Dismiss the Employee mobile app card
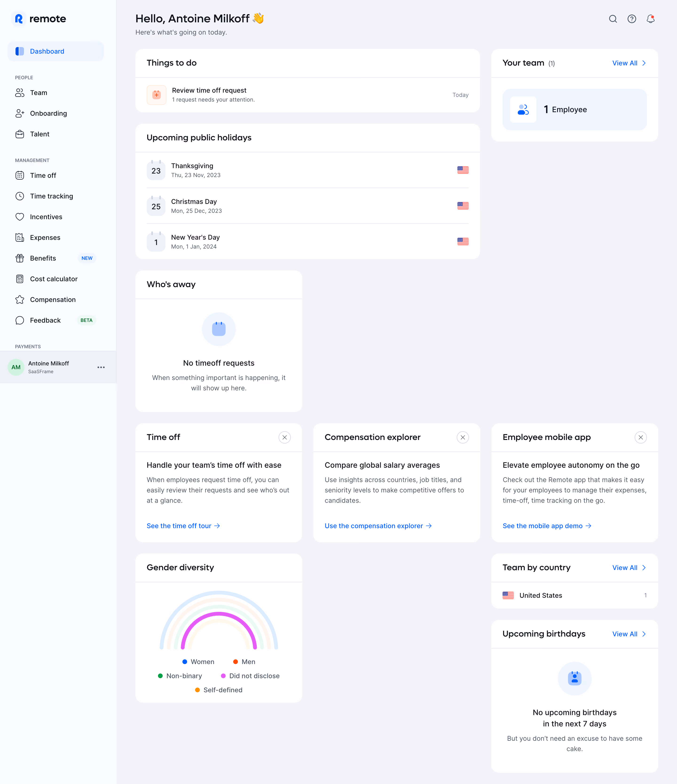Image resolution: width=677 pixels, height=784 pixels. tap(641, 437)
